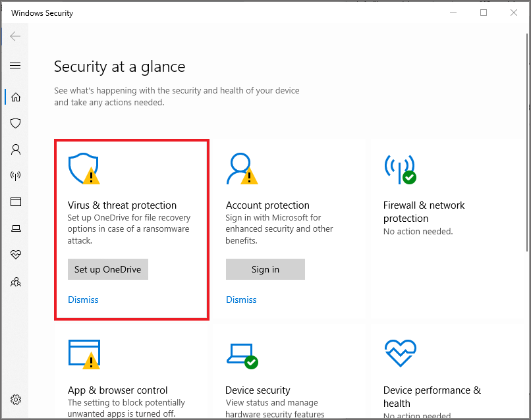Open Family options sidebar icon
Viewport: 531px width, 420px height.
pyautogui.click(x=15, y=282)
